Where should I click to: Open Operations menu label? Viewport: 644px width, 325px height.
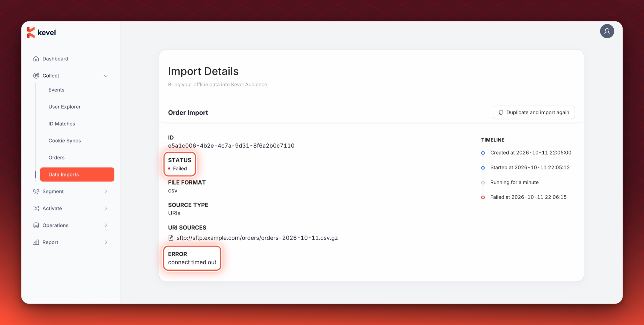tap(55, 225)
